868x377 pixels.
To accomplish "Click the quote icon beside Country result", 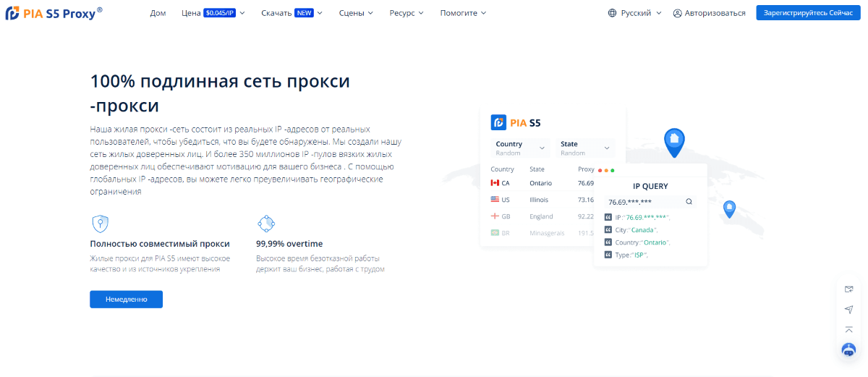I will (608, 242).
